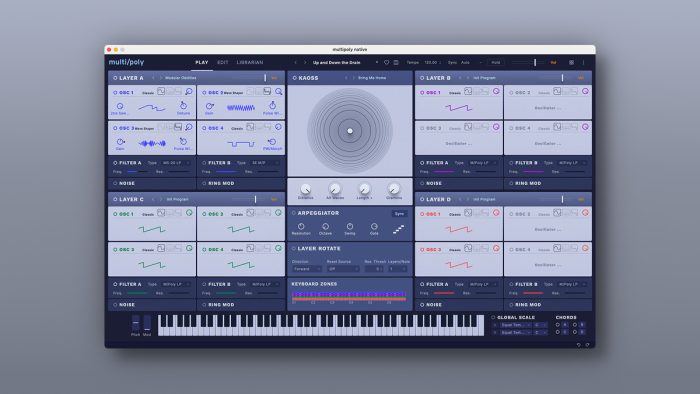The width and height of the screenshot is (700, 394).
Task: Open Layer Rotate Reset Source dropdown
Action: [x=343, y=269]
